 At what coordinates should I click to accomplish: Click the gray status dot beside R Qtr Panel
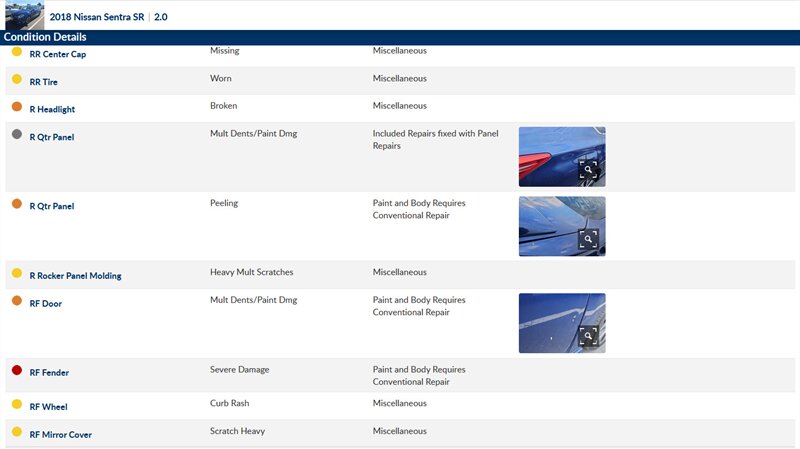tap(17, 135)
